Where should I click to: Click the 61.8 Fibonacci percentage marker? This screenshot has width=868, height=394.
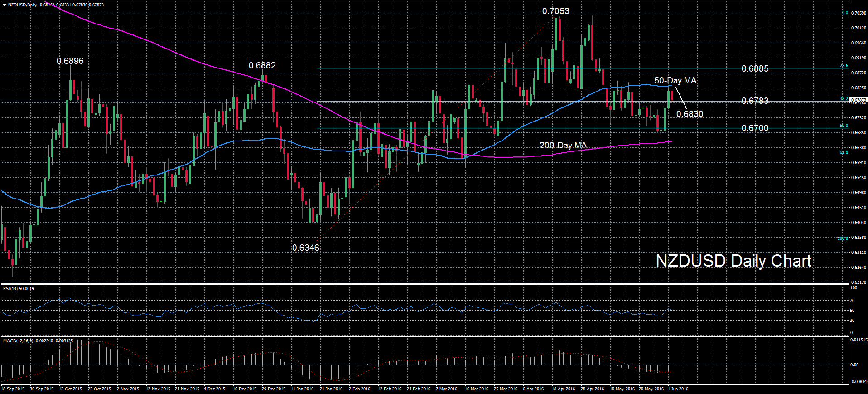(x=844, y=152)
